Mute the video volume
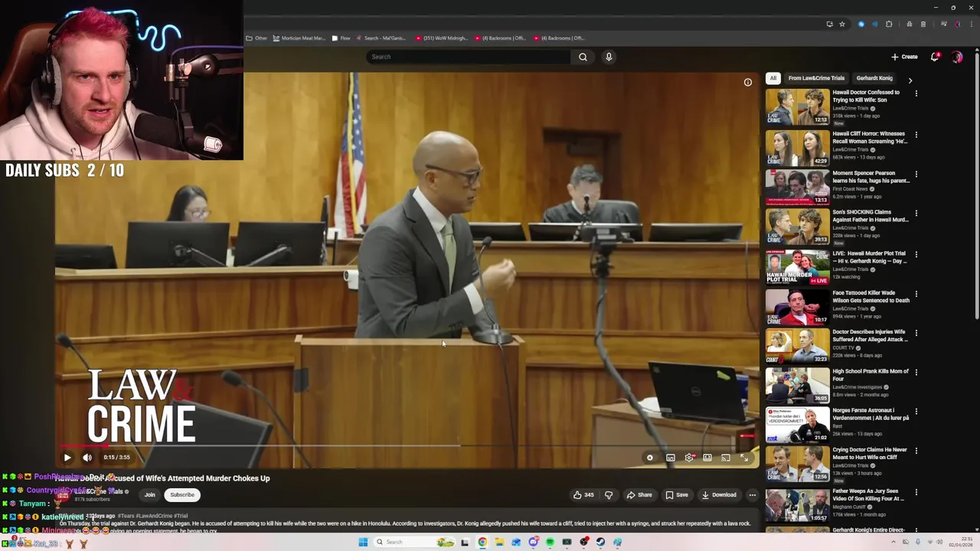980x551 pixels. coord(87,458)
